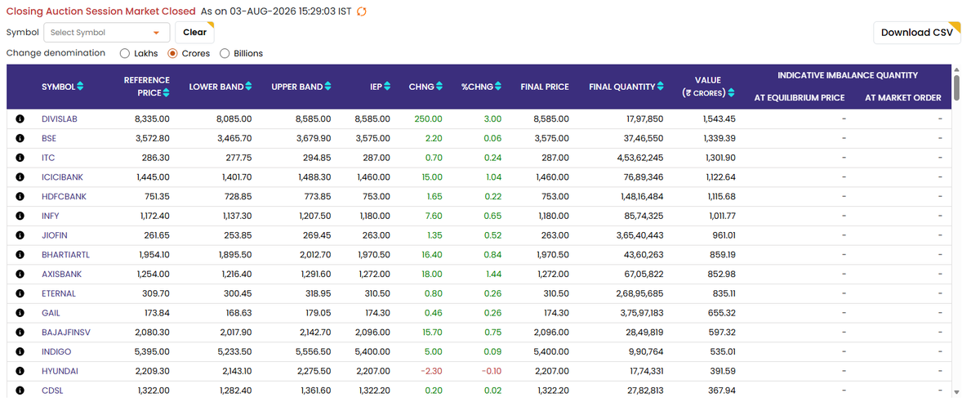This screenshot has width=980, height=411.
Task: Open AXISBANK symbol link
Action: (x=61, y=275)
